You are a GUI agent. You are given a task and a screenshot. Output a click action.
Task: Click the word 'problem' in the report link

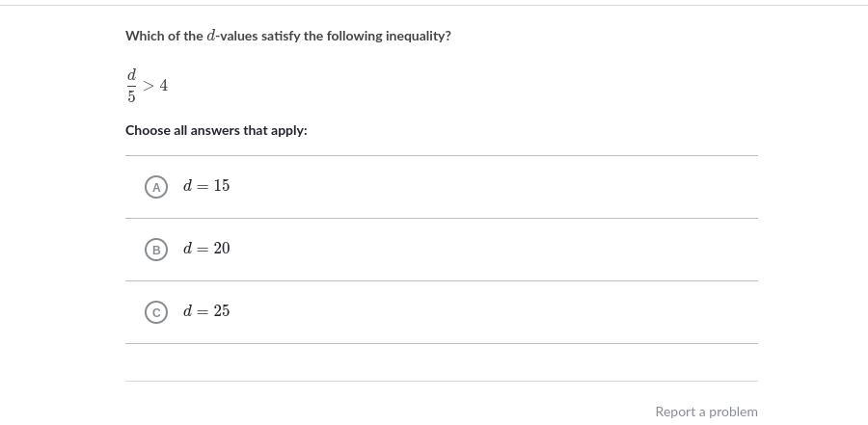(732, 412)
